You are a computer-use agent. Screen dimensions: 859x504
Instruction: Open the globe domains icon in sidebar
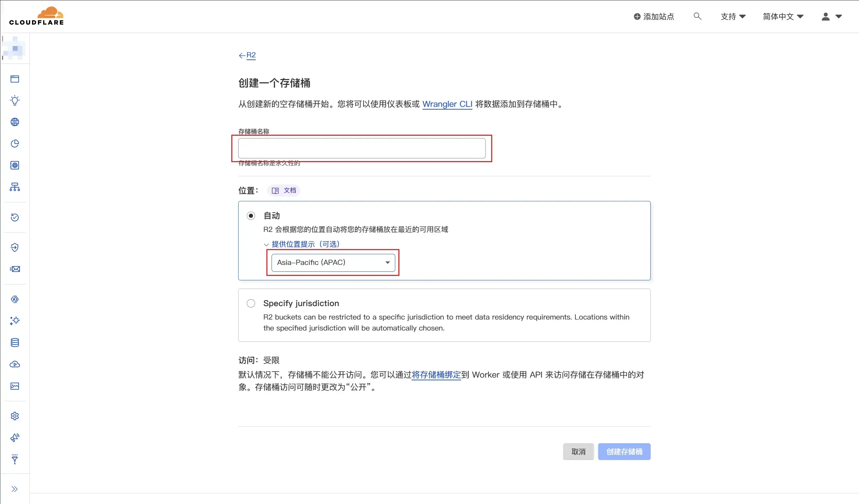point(15,122)
